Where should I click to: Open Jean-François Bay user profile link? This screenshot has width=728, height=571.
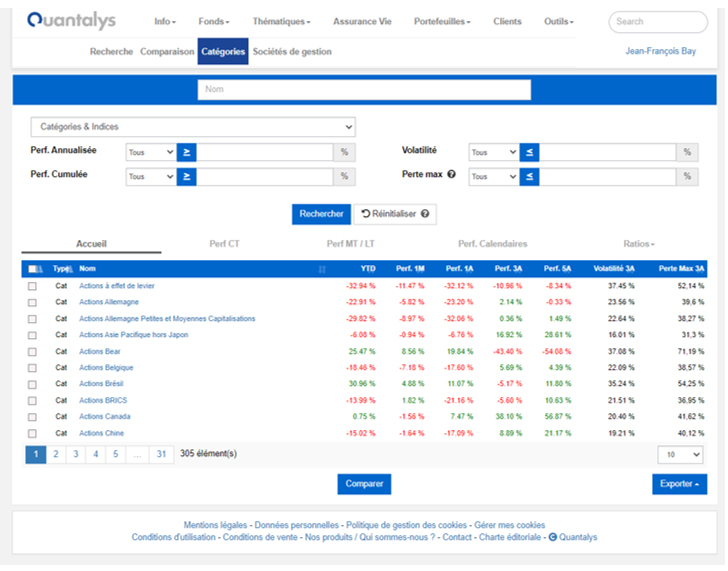(x=660, y=51)
